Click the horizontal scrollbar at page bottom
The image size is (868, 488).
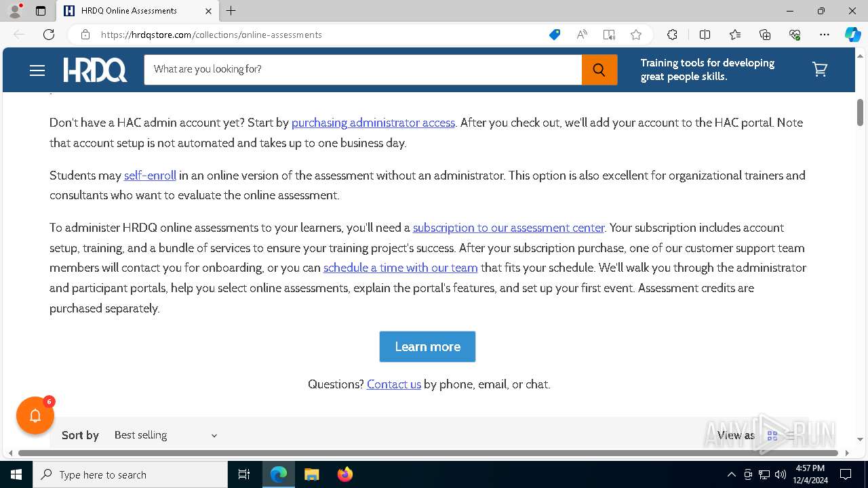tap(428, 453)
